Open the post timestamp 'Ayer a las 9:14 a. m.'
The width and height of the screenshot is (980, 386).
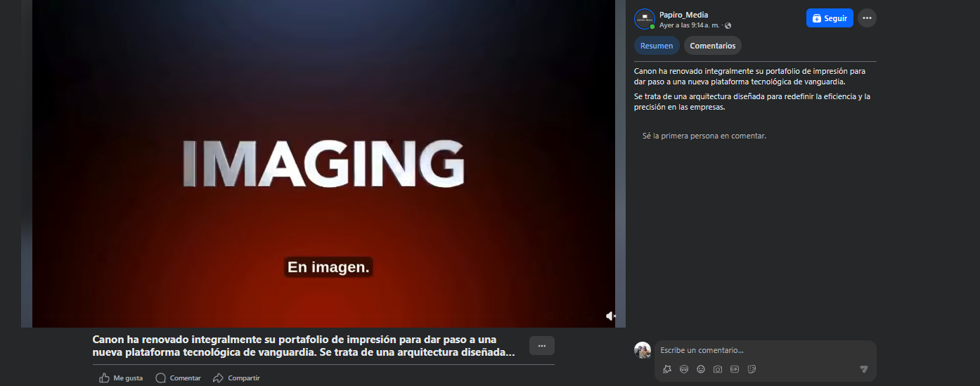689,25
